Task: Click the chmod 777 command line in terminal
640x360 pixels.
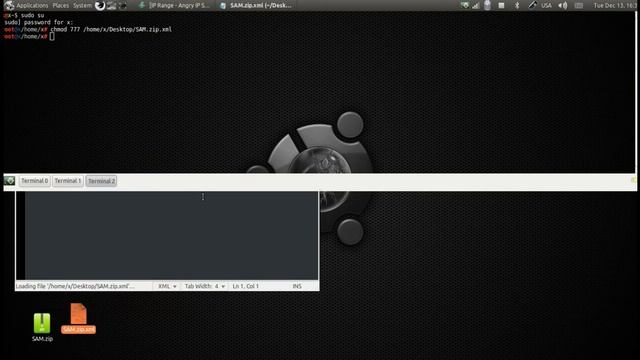Action: (x=111, y=29)
